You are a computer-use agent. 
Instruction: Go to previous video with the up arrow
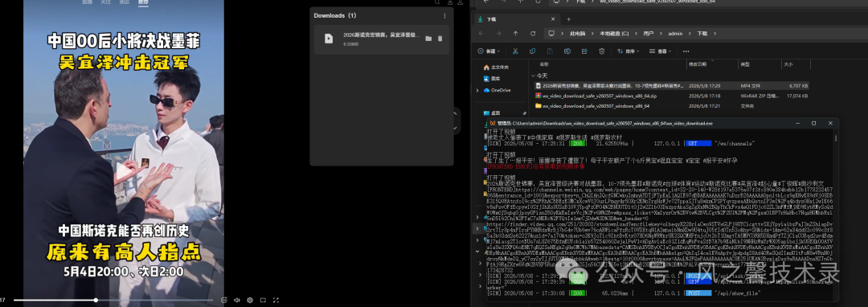pyautogui.click(x=456, y=113)
